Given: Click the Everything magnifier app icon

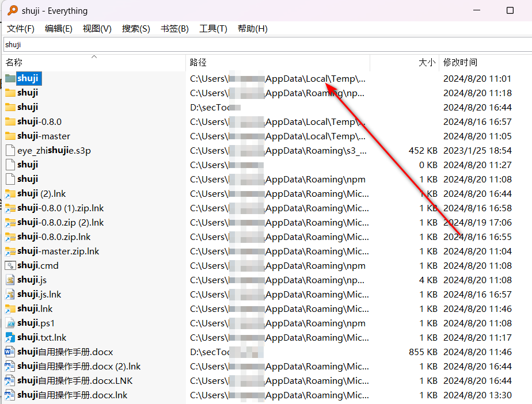Looking at the screenshot, I should tap(13, 10).
